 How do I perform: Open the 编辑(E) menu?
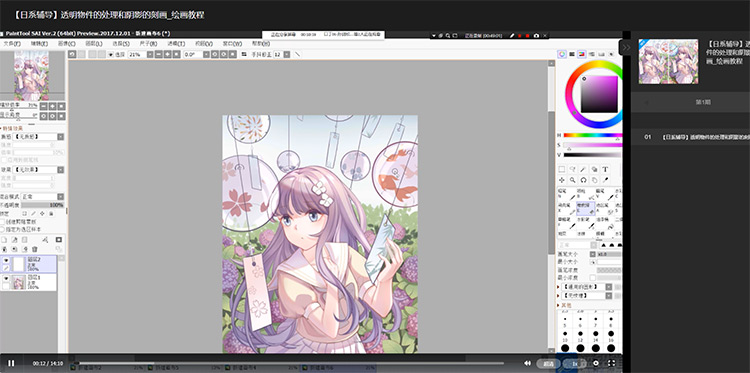40,44
